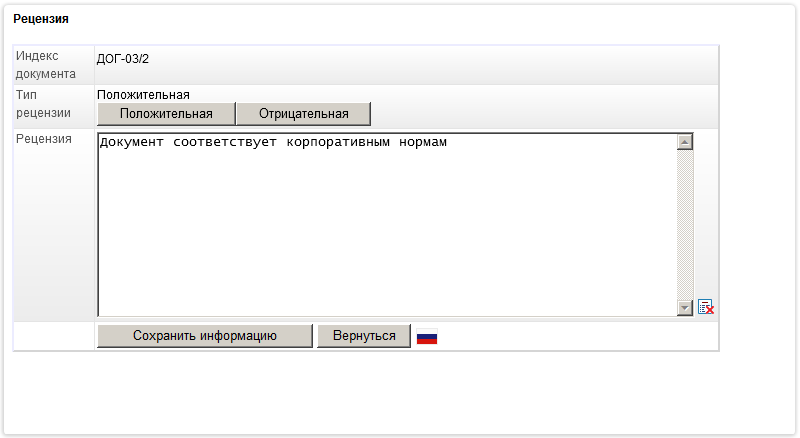Click the 'Тип рецензии' field label

click(x=44, y=104)
